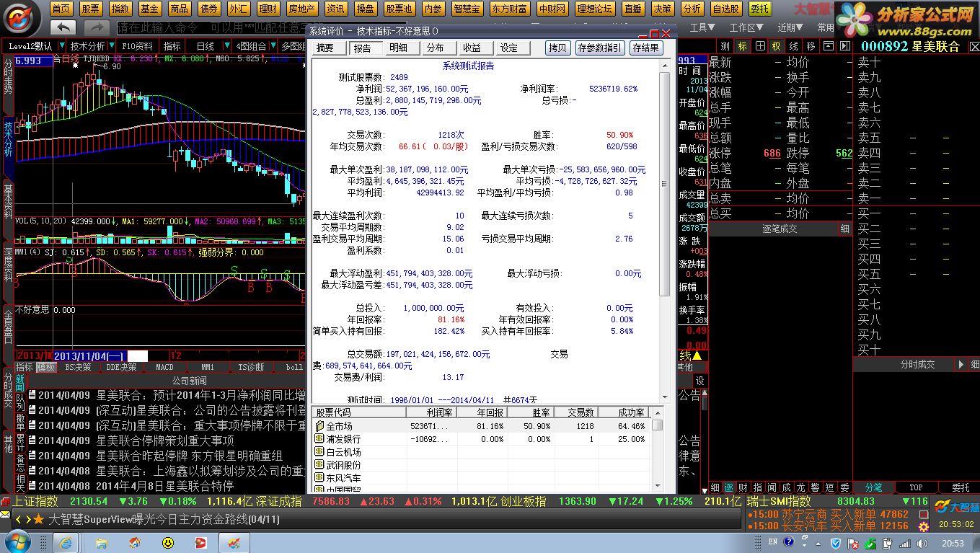Click the 武钢股份 stock icon in list
Screen dimensions: 980x553
[319, 465]
